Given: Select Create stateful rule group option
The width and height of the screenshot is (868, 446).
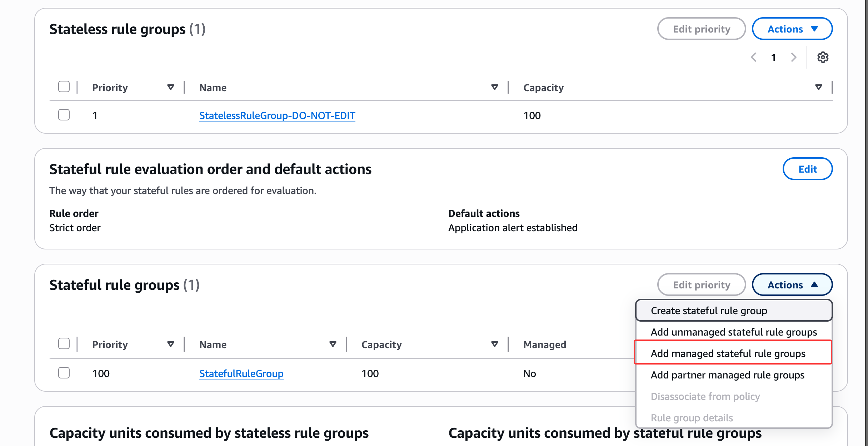Looking at the screenshot, I should [709, 311].
